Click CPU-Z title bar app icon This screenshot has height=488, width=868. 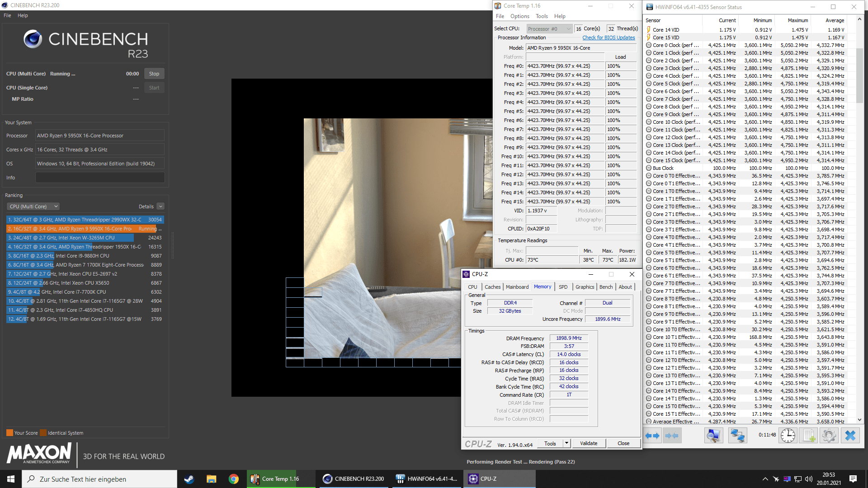point(466,274)
